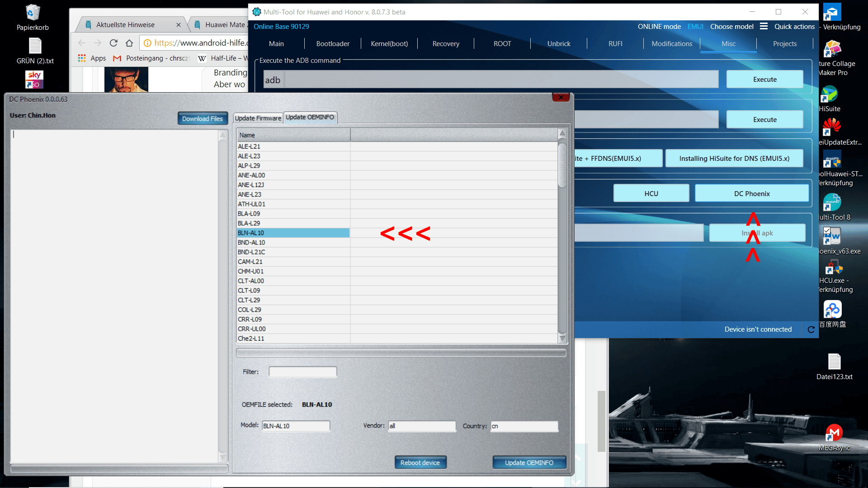This screenshot has width=868, height=488.
Task: Open the ROOT tab
Action: tap(502, 44)
